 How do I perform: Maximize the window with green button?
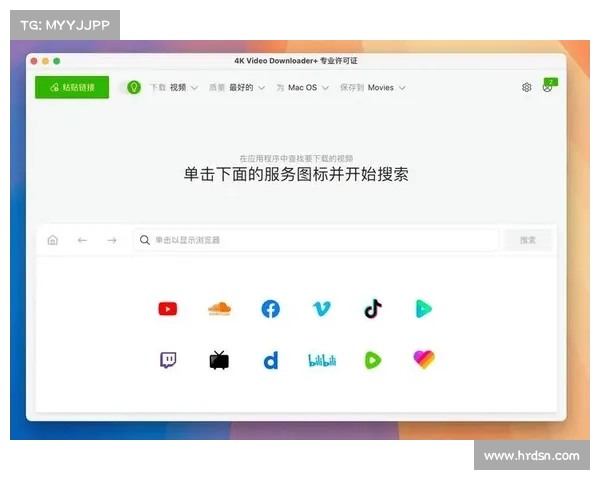[57, 61]
